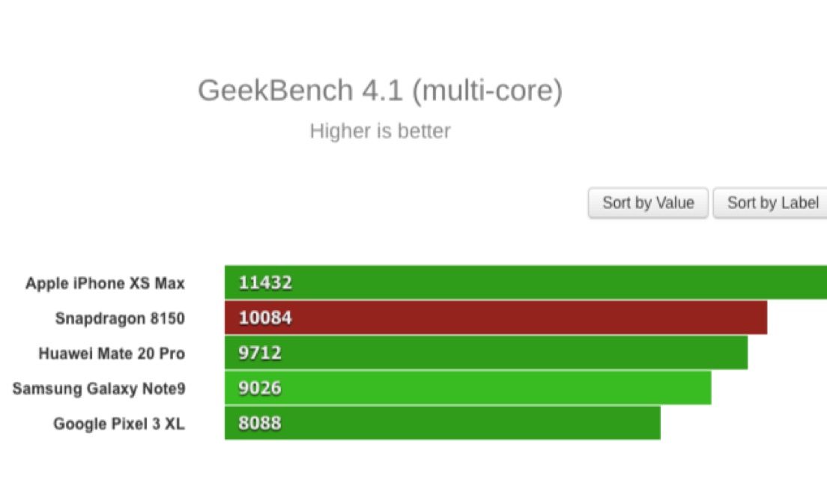Select the Google Pixel 3 XL label
The height and width of the screenshot is (504, 827).
coord(119,424)
